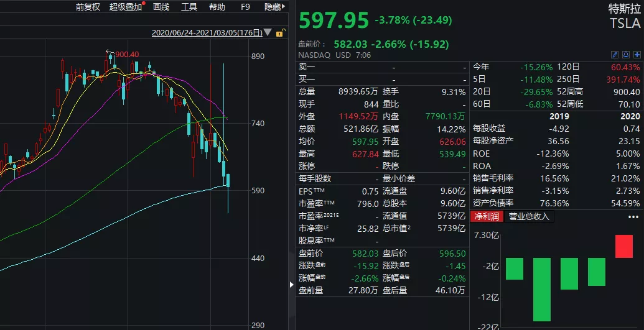Screen dimensions: 644x330
Task: Click the red net profit bar
Action: (624, 246)
